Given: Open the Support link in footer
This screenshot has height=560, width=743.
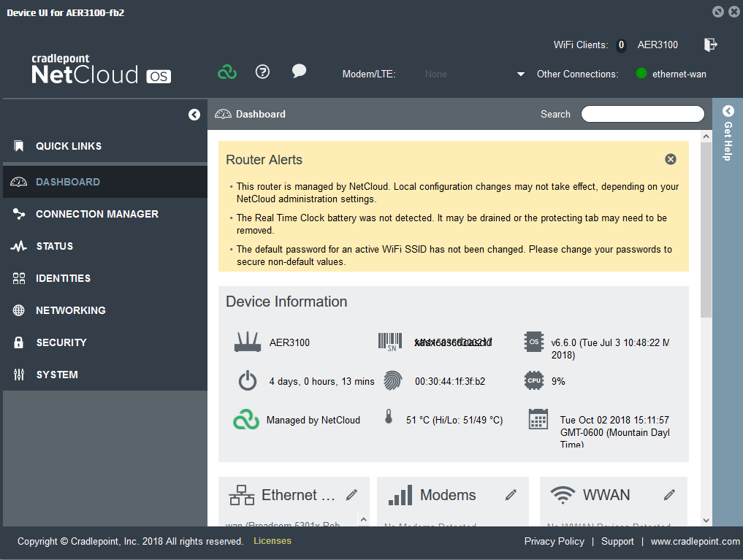Looking at the screenshot, I should [x=617, y=541].
